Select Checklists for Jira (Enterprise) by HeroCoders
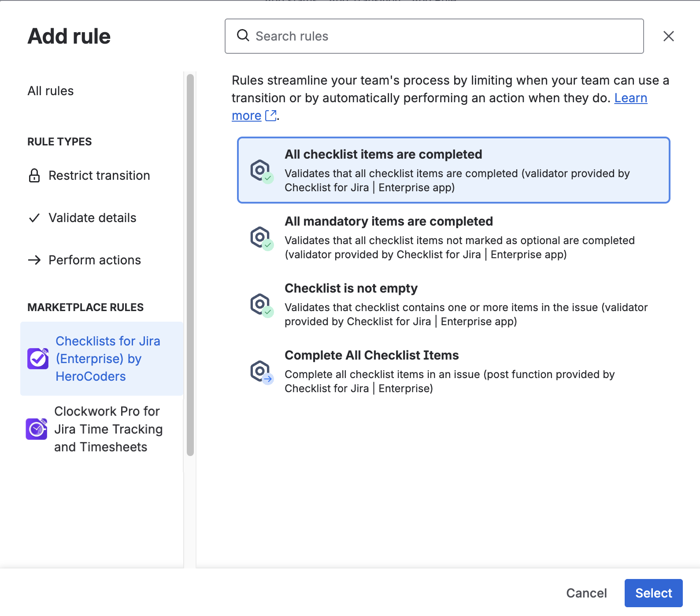 pos(107,359)
